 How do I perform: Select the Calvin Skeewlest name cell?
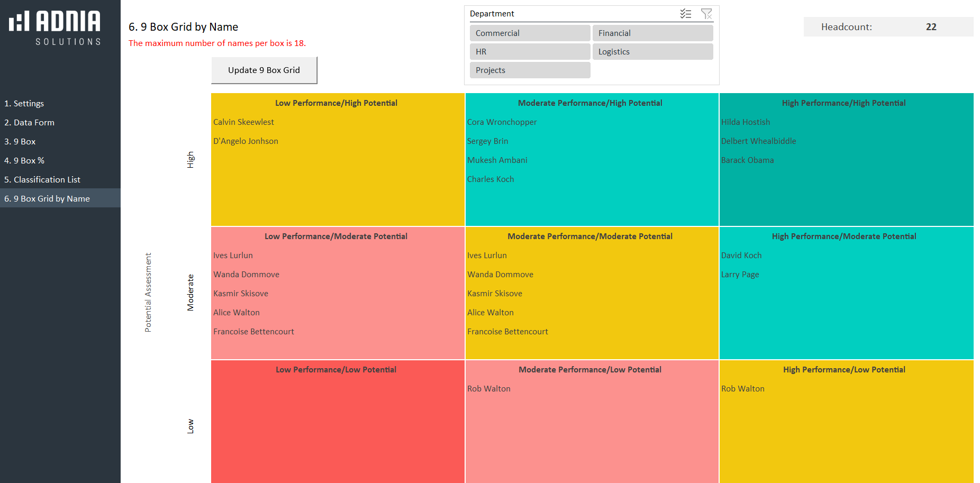(x=244, y=122)
